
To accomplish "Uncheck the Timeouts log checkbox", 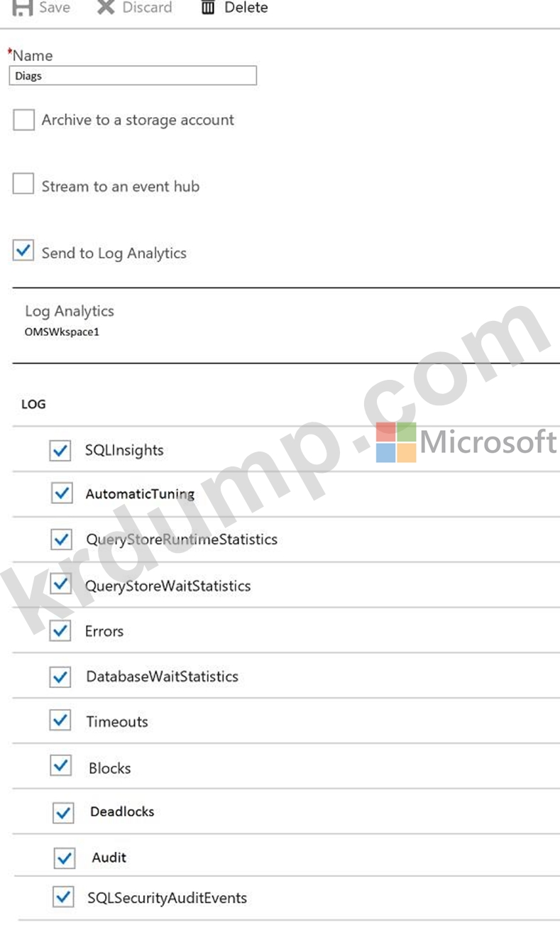I will pos(60,721).
